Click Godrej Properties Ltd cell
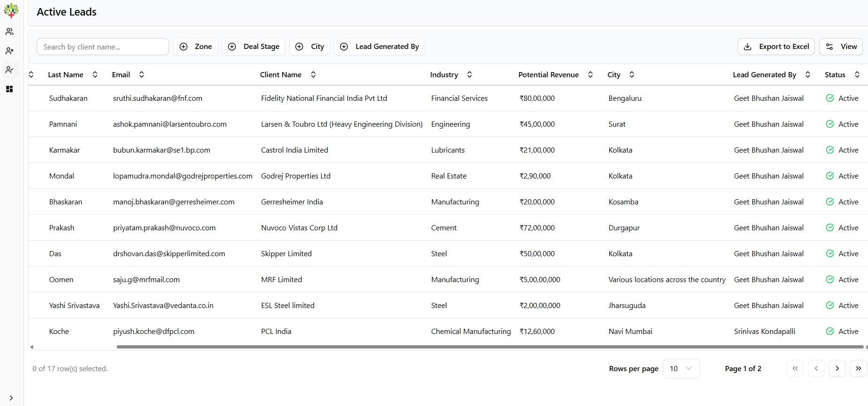868x406 pixels. tap(296, 176)
